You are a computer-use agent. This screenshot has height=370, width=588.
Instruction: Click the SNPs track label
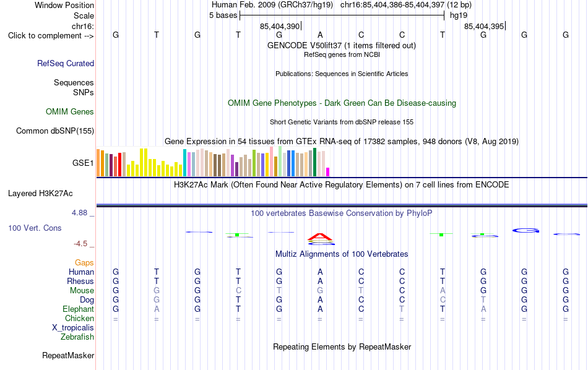84,92
